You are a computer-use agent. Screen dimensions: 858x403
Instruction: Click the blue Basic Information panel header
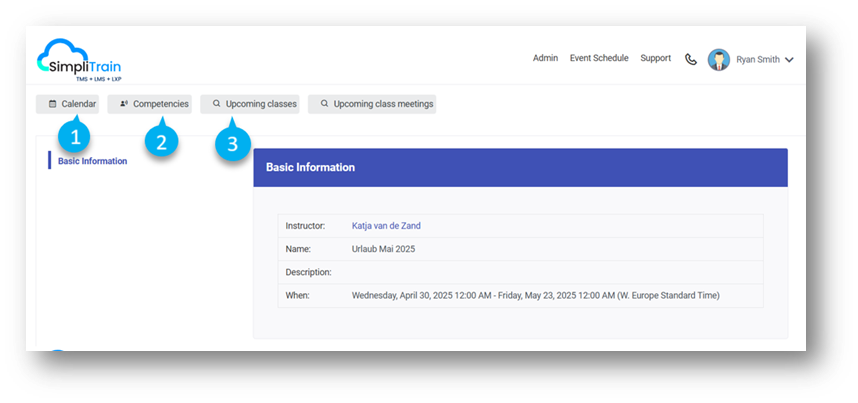click(x=520, y=167)
